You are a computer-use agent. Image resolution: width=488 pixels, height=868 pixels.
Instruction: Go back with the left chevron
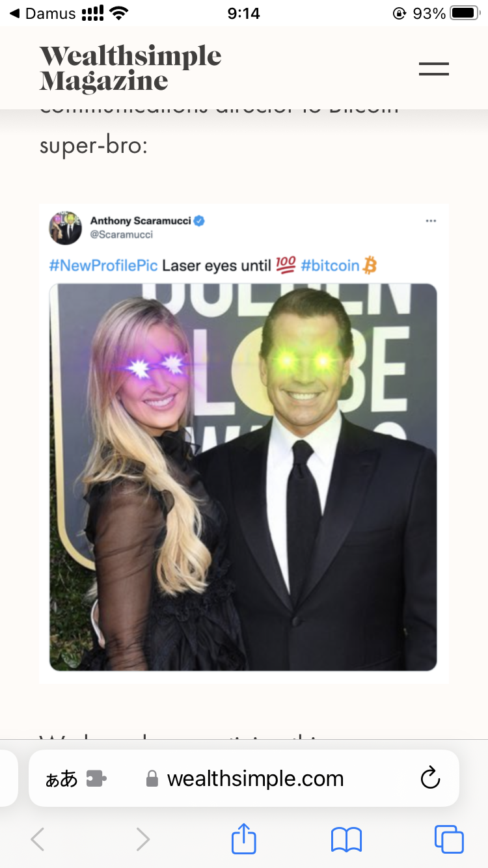[x=38, y=839]
